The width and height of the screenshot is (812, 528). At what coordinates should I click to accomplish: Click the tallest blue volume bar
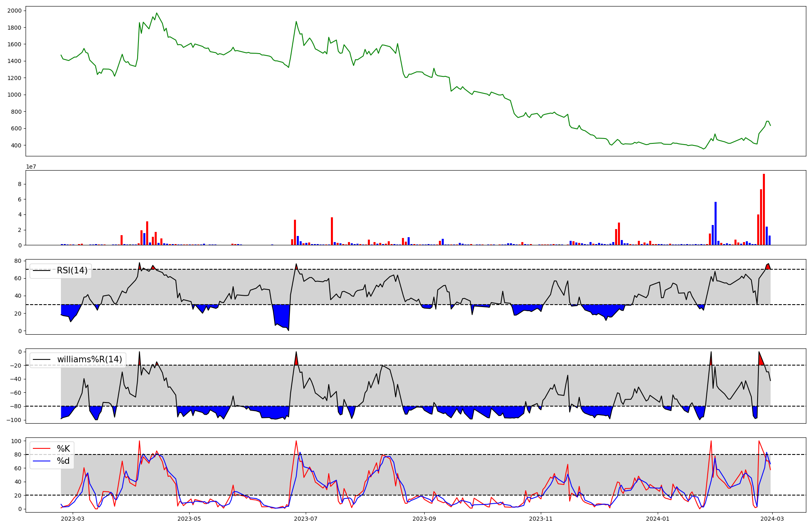[x=715, y=223]
